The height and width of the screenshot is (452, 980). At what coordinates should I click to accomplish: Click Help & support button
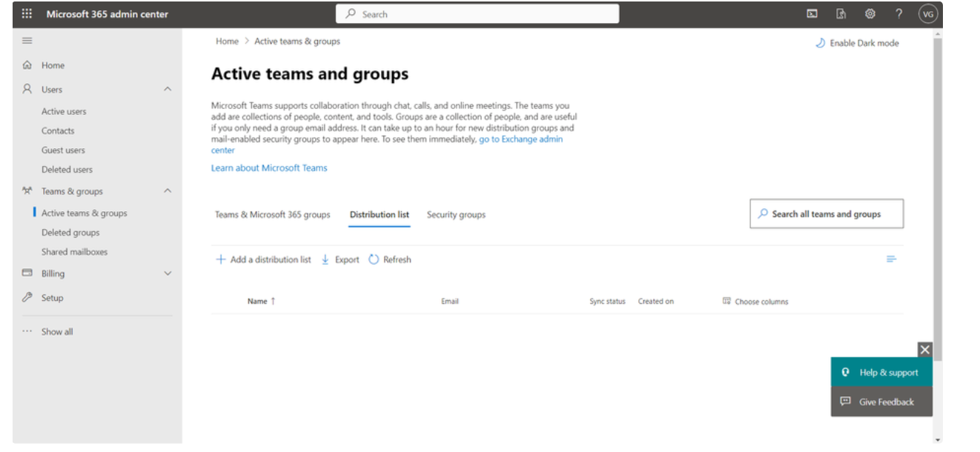(x=881, y=373)
